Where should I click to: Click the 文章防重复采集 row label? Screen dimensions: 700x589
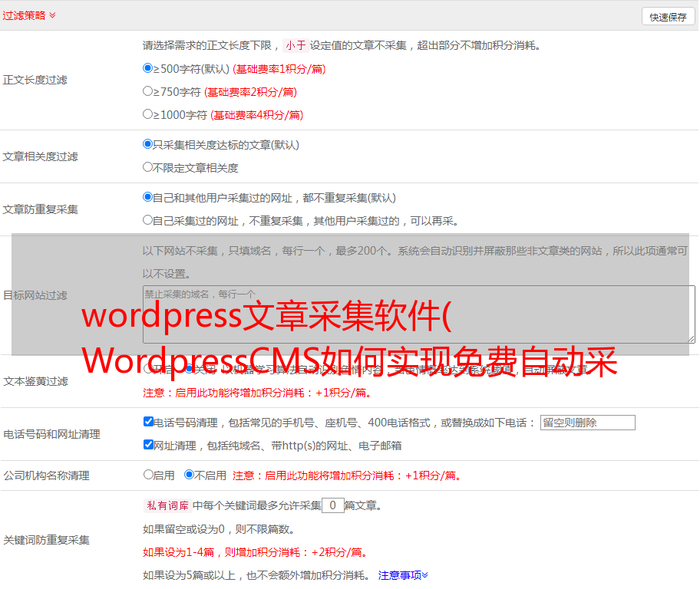tap(40, 209)
